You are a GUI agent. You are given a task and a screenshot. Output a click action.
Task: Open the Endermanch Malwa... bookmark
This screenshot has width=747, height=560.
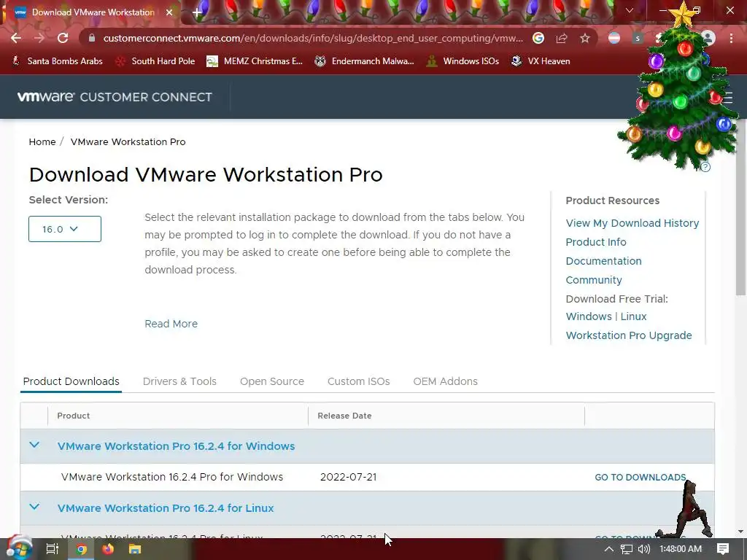[x=365, y=61]
